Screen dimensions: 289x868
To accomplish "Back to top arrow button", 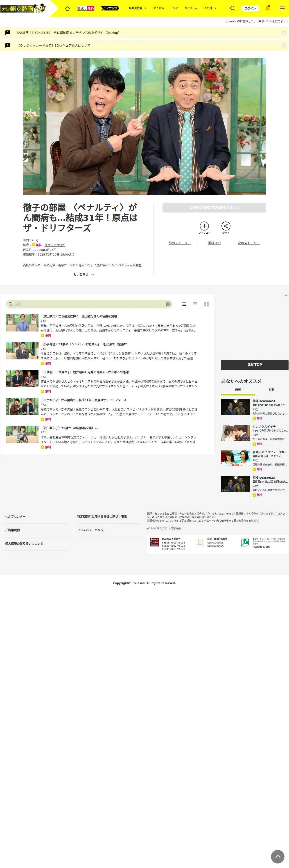I will click(278, 856).
